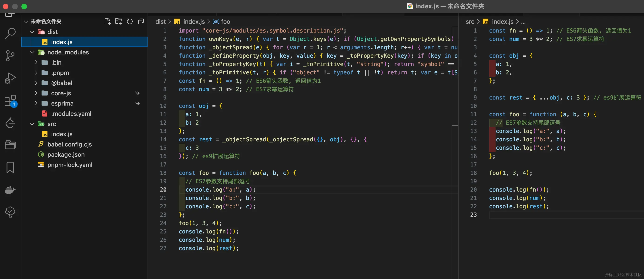This screenshot has height=279, width=644.
Task: Click src breadcrumb in right editor
Action: coord(470,22)
